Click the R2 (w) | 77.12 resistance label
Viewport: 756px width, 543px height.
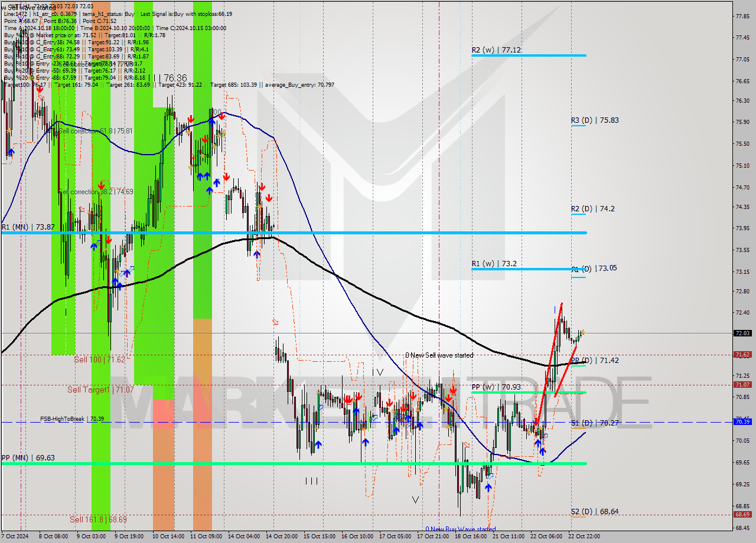(496, 50)
